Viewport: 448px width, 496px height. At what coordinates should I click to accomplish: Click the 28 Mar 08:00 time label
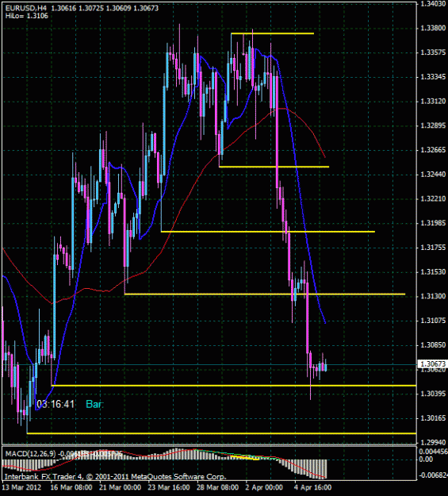tap(218, 487)
